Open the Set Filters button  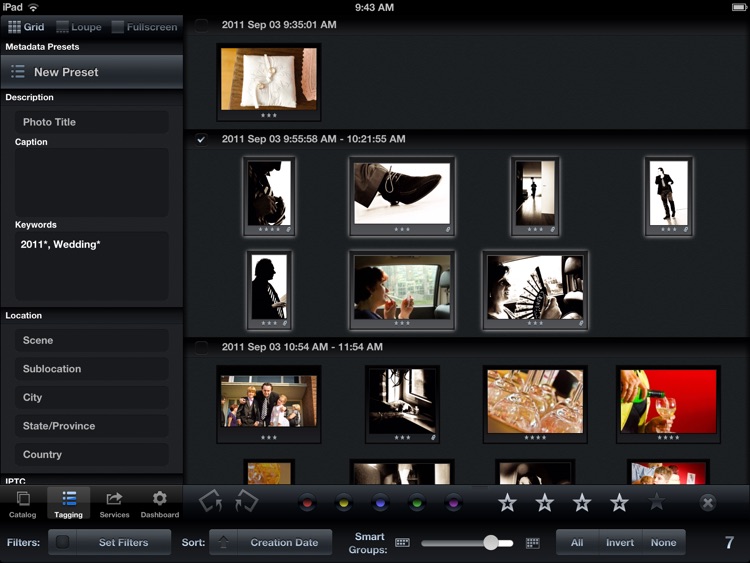(x=123, y=542)
